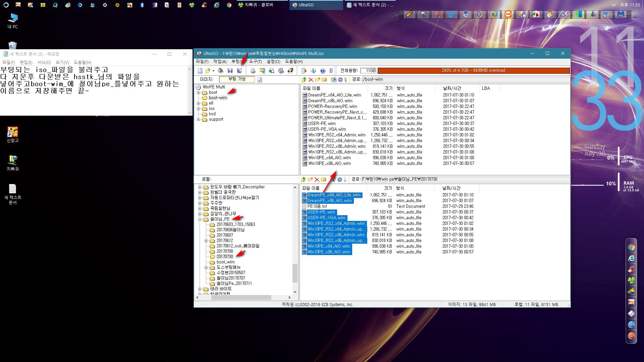Click the Exit door toolbar icon
The image size is (644, 362).
coord(331,71)
